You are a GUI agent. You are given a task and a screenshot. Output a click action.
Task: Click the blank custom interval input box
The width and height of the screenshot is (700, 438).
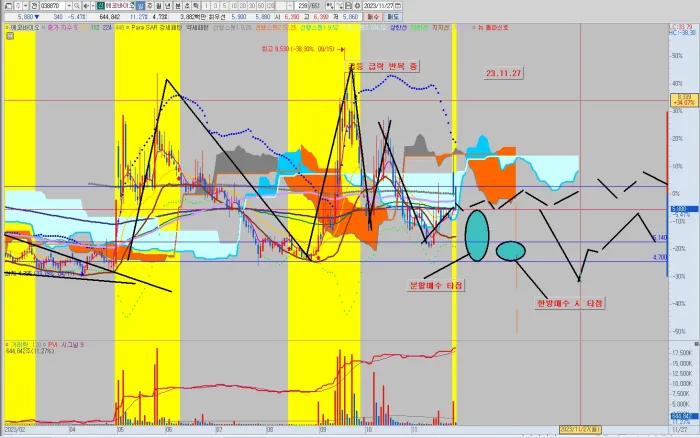tap(281, 6)
